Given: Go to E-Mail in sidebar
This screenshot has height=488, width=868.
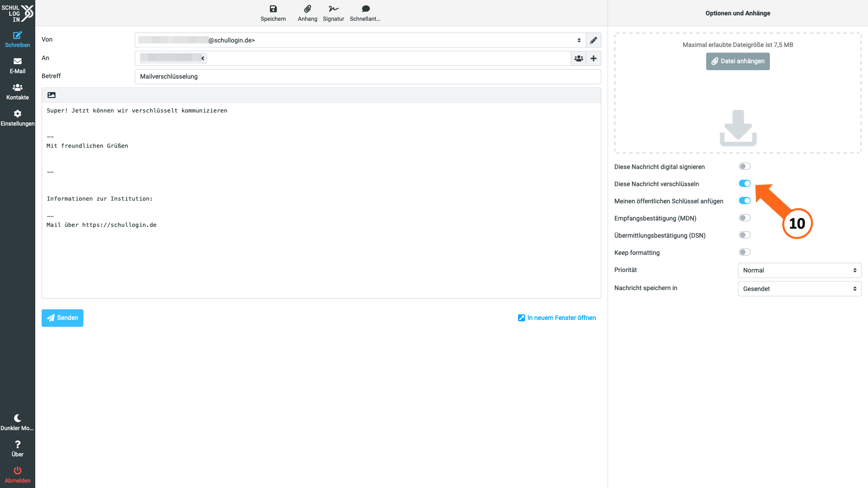Looking at the screenshot, I should [18, 66].
